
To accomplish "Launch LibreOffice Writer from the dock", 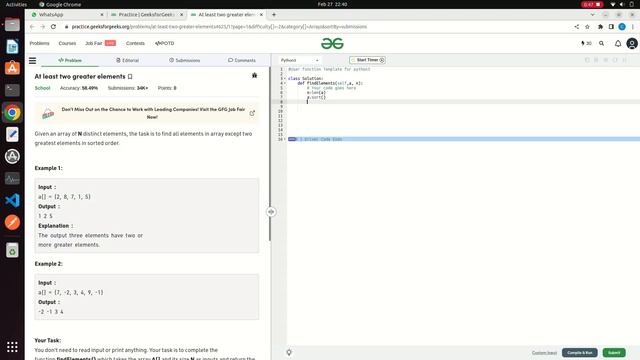I will point(12,47).
